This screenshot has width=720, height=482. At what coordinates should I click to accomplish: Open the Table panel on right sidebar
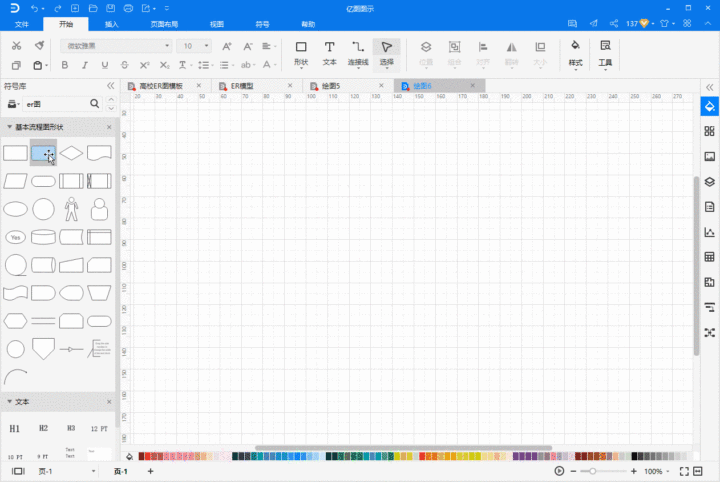point(709,257)
